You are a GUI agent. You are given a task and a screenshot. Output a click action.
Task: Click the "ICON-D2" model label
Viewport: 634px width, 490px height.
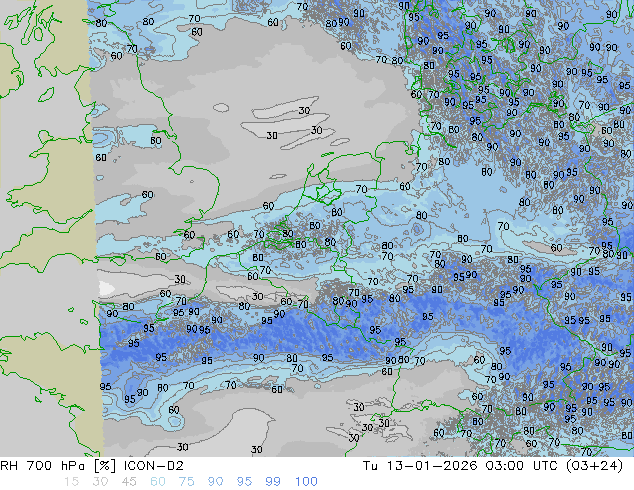click(x=154, y=466)
